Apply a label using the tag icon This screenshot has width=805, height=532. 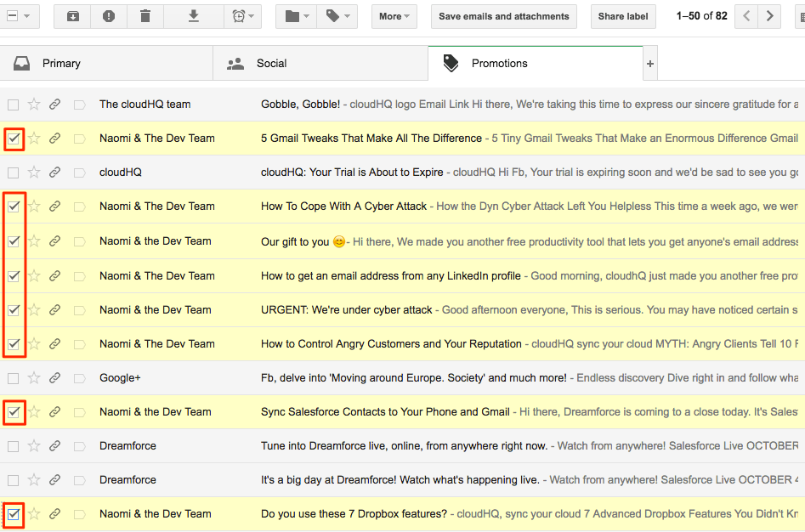[332, 15]
